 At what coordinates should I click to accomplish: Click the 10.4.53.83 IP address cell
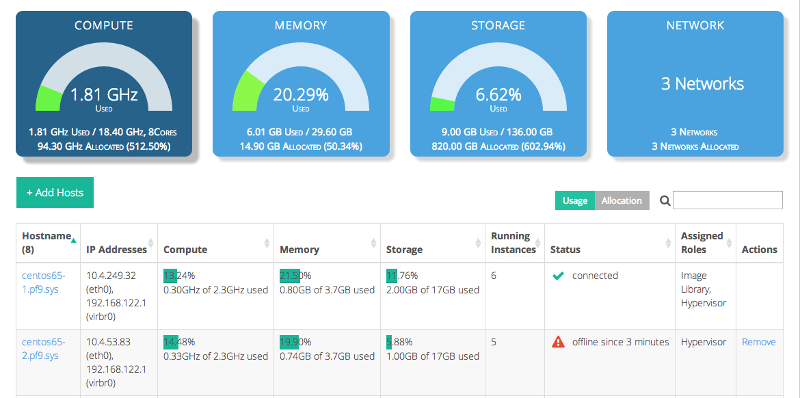[x=119, y=362]
